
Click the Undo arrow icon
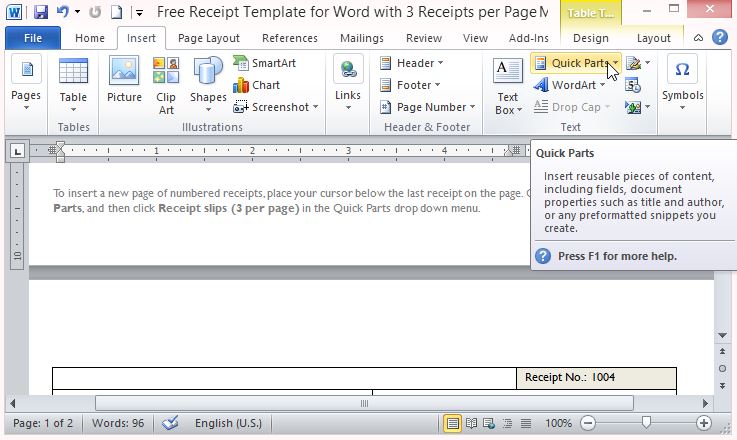click(63, 11)
